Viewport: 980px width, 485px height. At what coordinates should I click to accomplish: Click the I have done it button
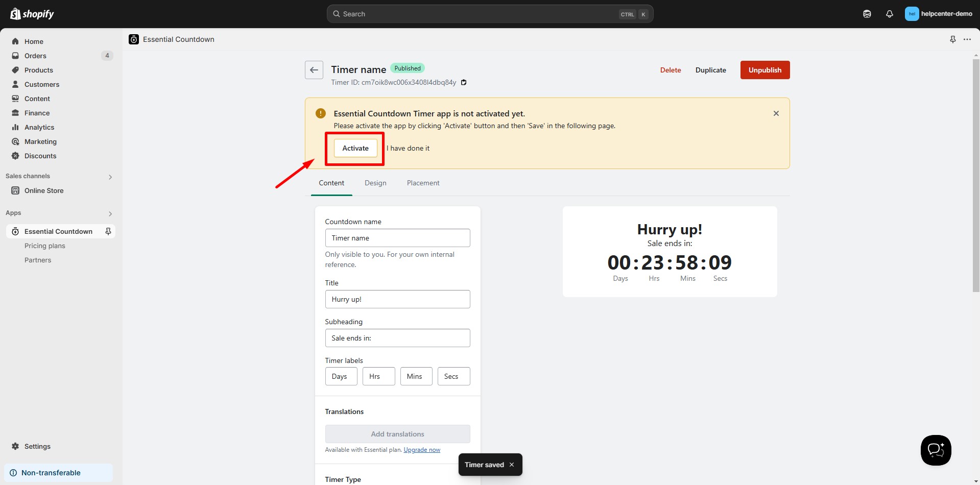click(408, 148)
